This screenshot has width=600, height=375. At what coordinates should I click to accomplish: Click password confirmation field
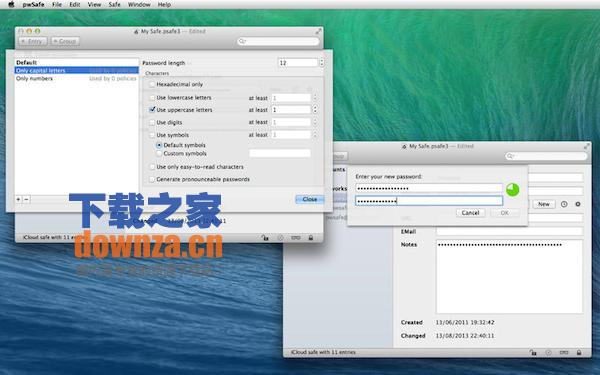(x=429, y=201)
